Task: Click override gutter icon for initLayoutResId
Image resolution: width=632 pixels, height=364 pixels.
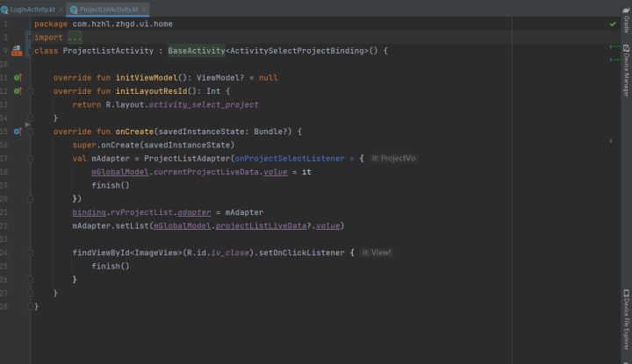Action: click(18, 91)
